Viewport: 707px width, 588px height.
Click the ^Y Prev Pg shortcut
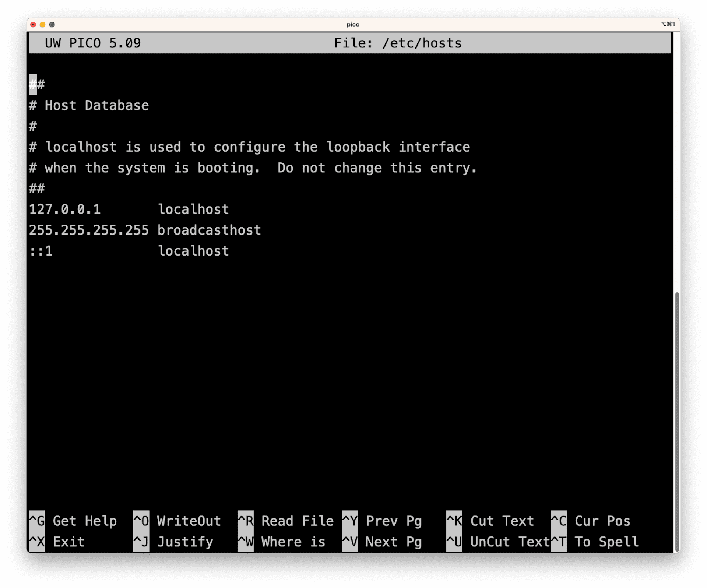tap(381, 521)
